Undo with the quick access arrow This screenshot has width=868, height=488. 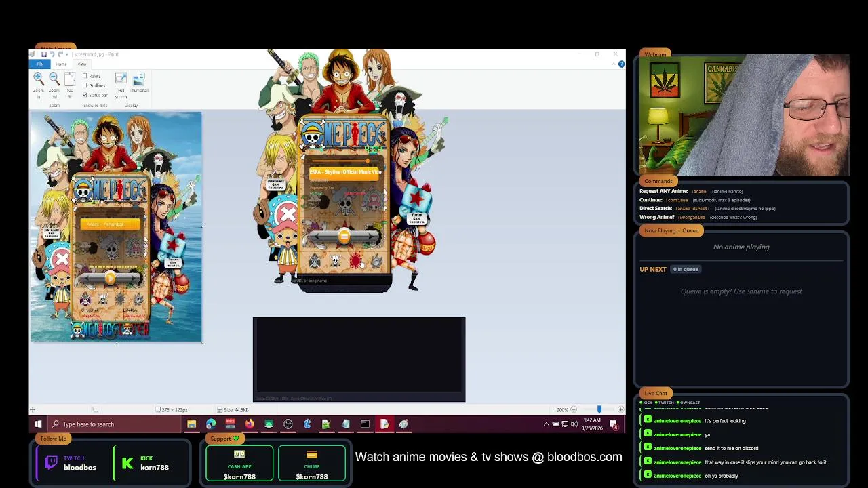[52, 54]
